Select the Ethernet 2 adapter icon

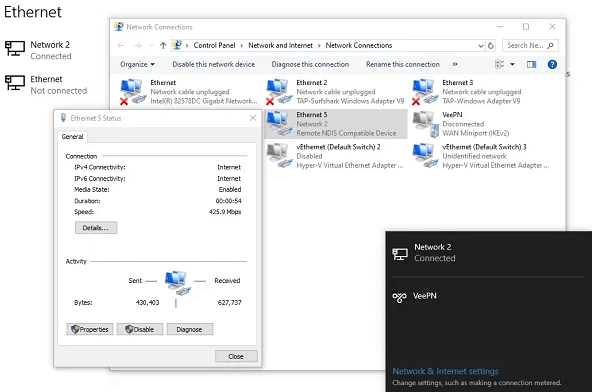pyautogui.click(x=279, y=91)
